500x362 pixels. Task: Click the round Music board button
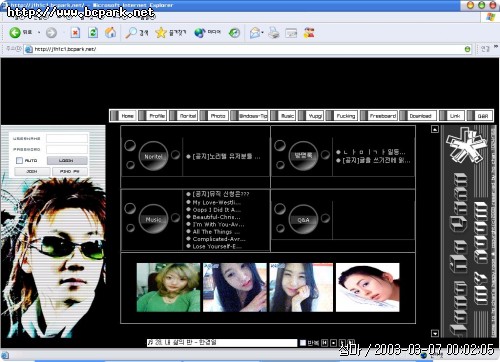pyautogui.click(x=153, y=219)
